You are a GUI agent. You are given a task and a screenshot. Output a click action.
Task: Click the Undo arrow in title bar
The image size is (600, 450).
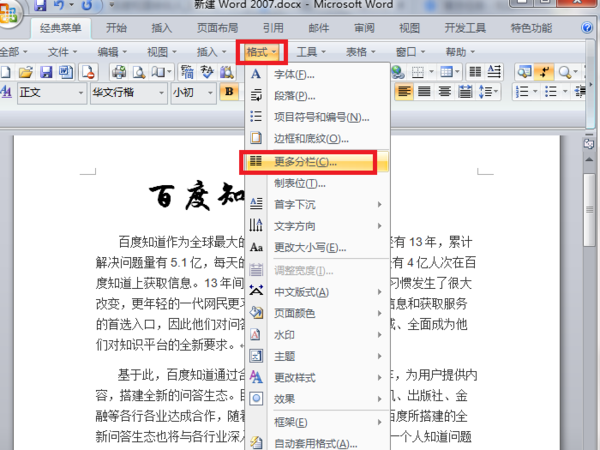point(59,5)
